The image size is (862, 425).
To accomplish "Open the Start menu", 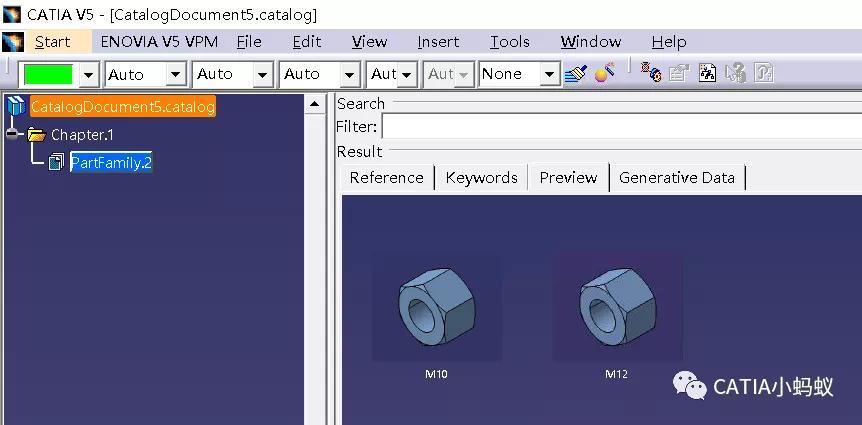I will (52, 42).
